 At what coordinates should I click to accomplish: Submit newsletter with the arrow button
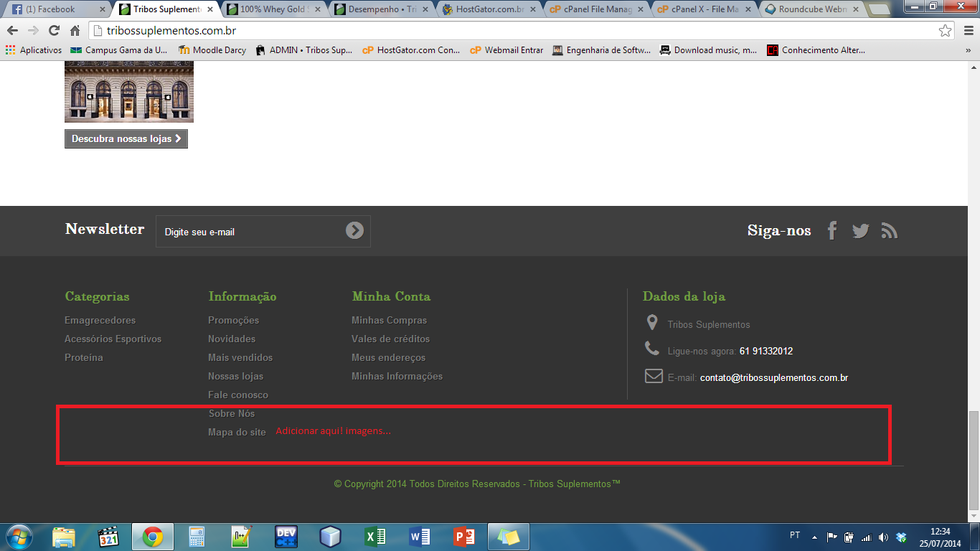354,230
